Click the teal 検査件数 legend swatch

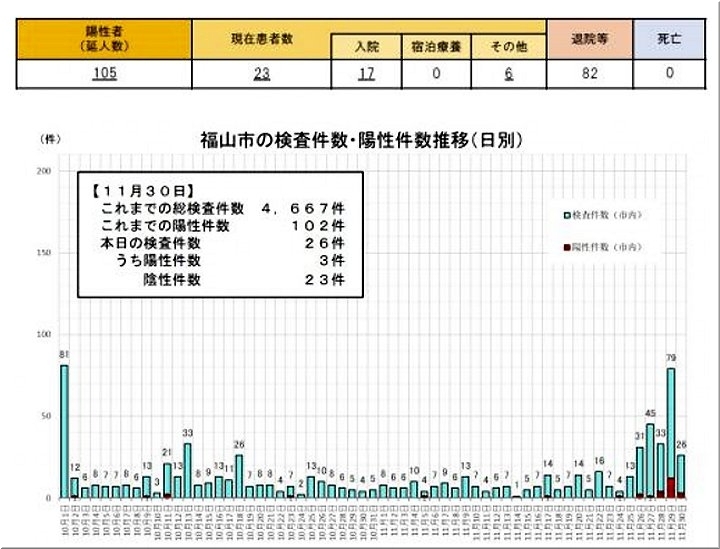[566, 215]
